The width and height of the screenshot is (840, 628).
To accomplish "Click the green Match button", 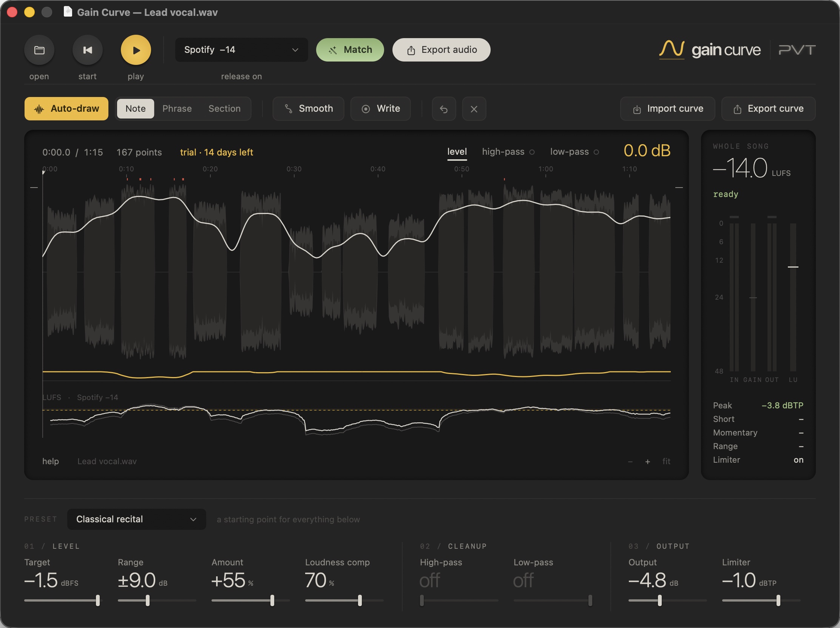I will pyautogui.click(x=350, y=50).
